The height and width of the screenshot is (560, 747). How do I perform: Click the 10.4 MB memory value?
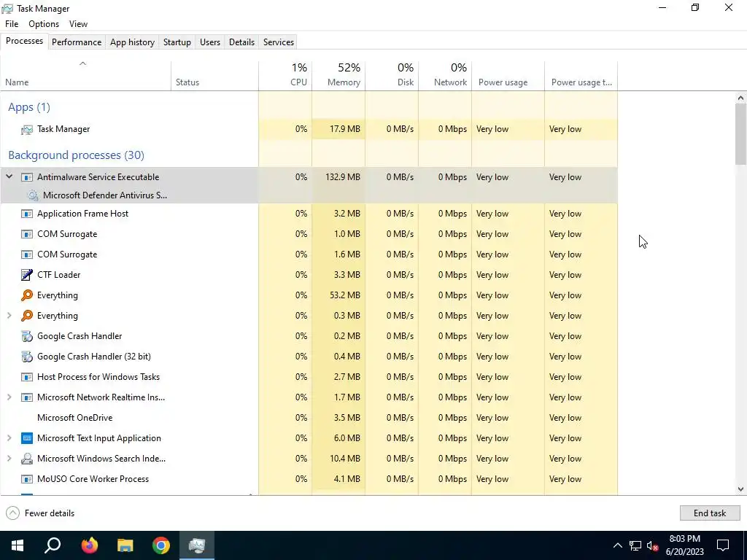point(344,459)
